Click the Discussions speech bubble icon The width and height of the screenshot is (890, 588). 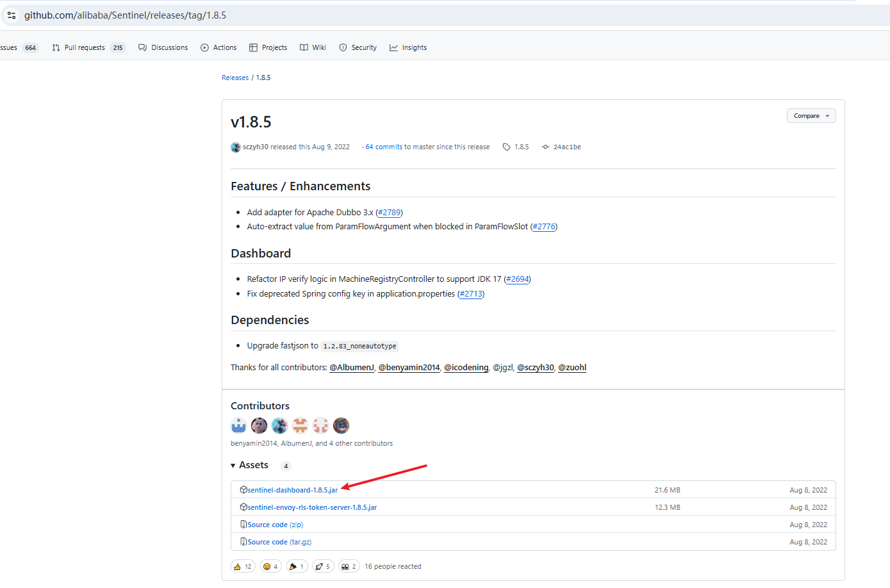pyautogui.click(x=143, y=47)
